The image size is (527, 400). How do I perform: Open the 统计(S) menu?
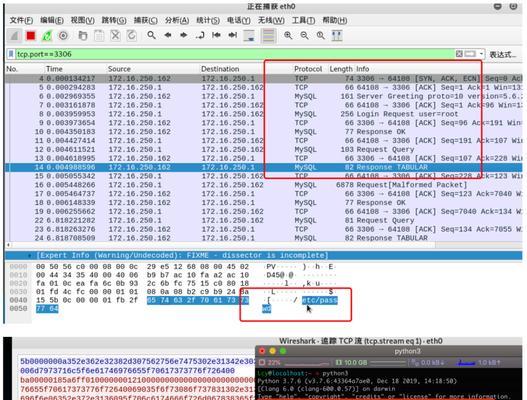coord(208,20)
